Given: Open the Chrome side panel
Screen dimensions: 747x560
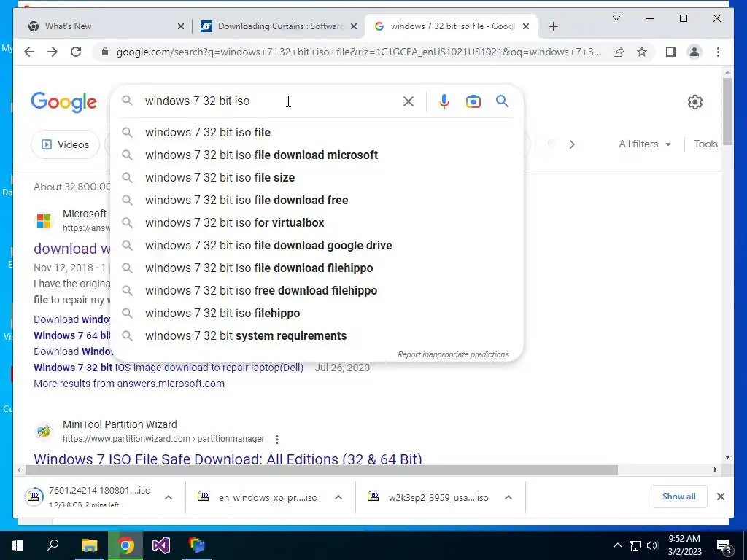Looking at the screenshot, I should (671, 52).
